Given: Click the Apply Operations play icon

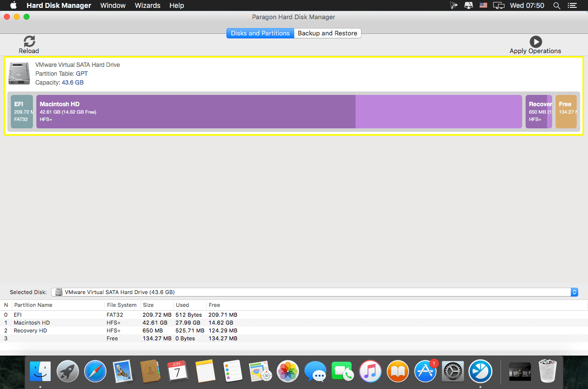Looking at the screenshot, I should [535, 42].
